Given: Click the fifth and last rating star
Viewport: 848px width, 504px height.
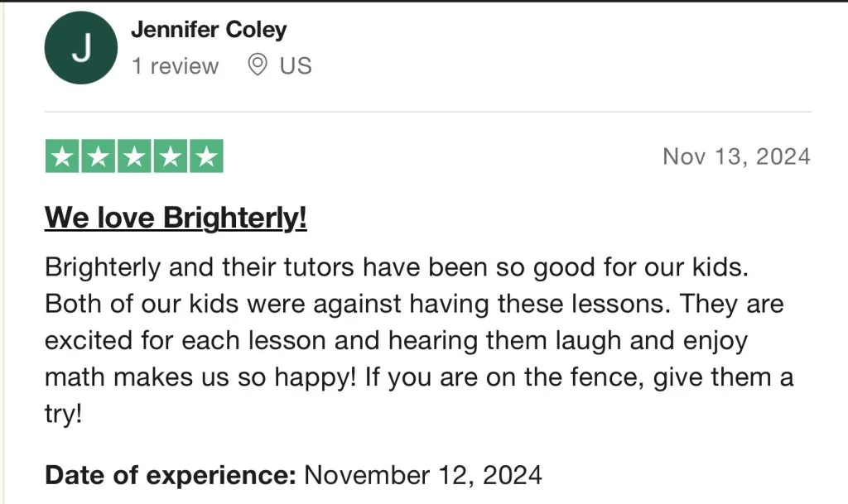Looking at the screenshot, I should (x=206, y=156).
